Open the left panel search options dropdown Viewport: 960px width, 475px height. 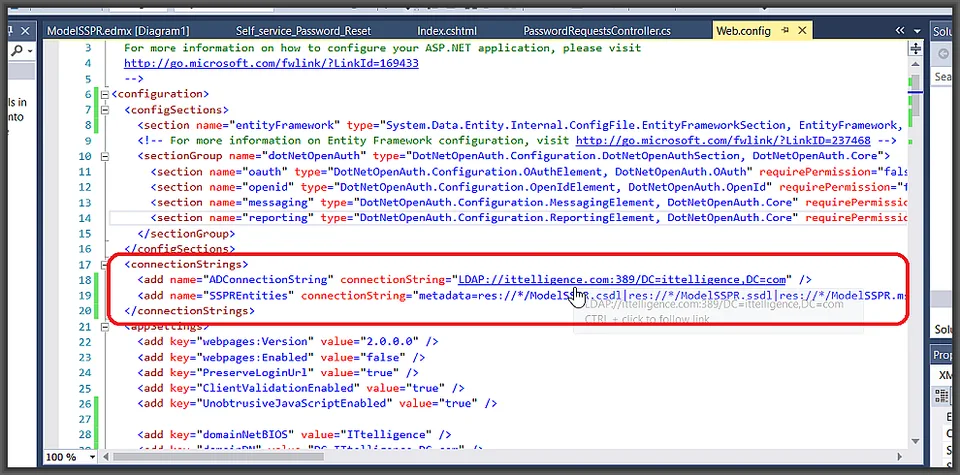coord(29,51)
